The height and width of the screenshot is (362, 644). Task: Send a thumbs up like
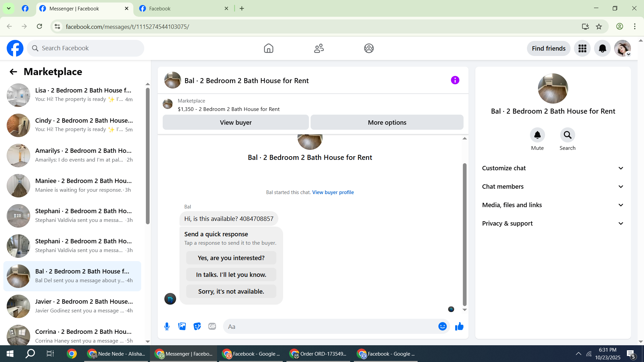pyautogui.click(x=459, y=326)
